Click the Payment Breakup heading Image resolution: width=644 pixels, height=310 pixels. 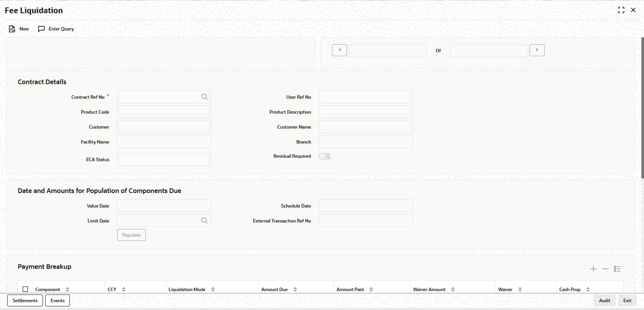(x=45, y=267)
